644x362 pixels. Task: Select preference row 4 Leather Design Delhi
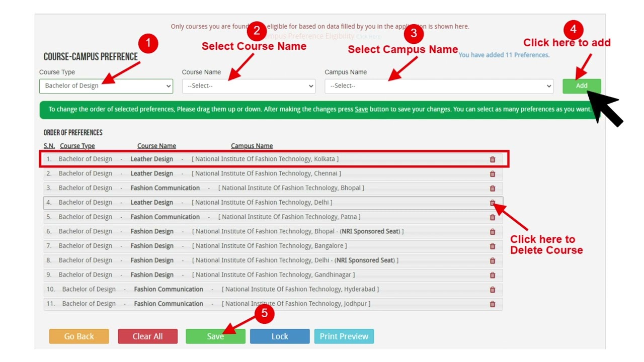pos(273,203)
